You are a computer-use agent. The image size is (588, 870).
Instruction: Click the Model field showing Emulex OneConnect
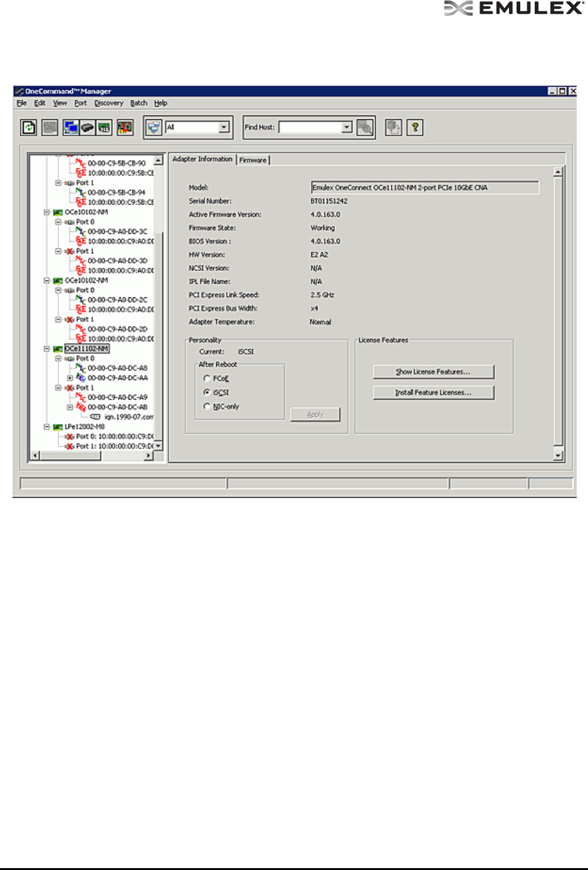coord(425,188)
